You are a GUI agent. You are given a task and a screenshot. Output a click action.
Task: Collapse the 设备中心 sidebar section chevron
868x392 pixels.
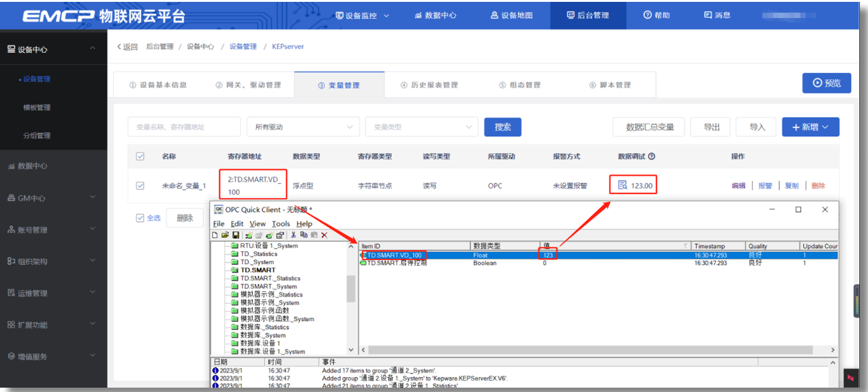pyautogui.click(x=92, y=49)
